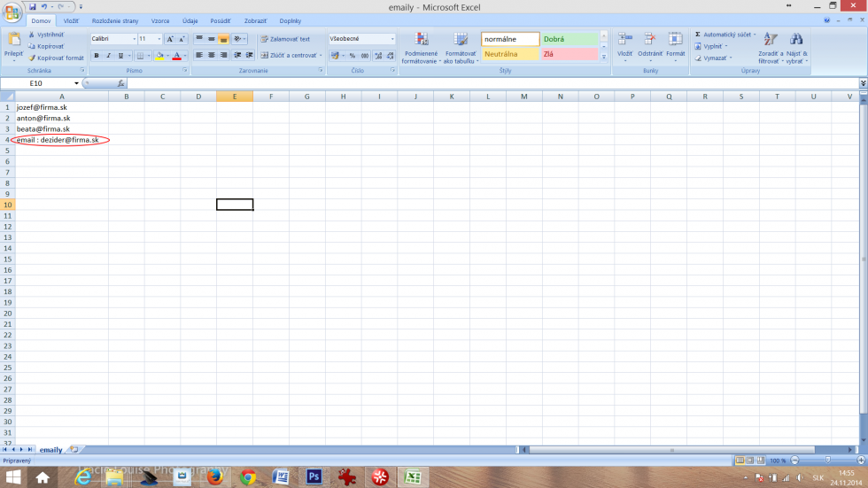Open font color dropdown arrow
Viewport: 868px width, 488px height.
point(184,55)
